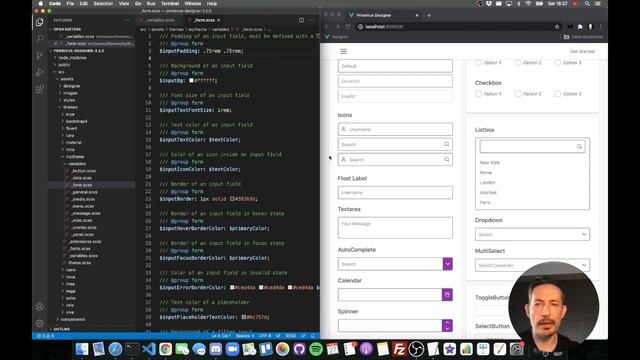
Task: Open Discord from the Dock
Action: click(216, 349)
